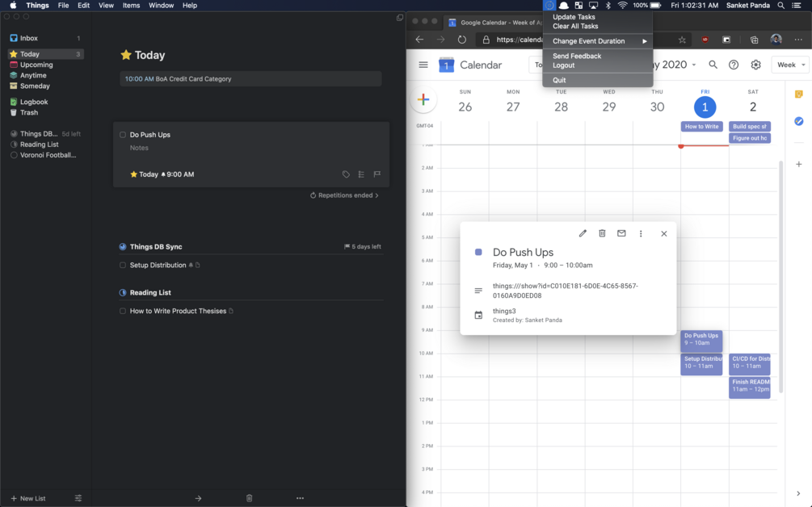This screenshot has width=812, height=507.
Task: Click the Things DB Sync project heading
Action: [156, 247]
